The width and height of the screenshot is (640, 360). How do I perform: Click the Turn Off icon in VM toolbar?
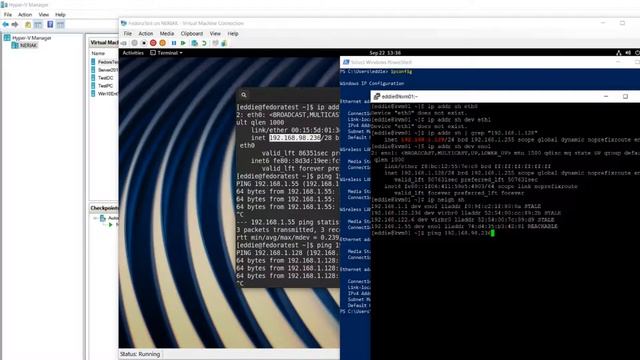click(x=144, y=43)
